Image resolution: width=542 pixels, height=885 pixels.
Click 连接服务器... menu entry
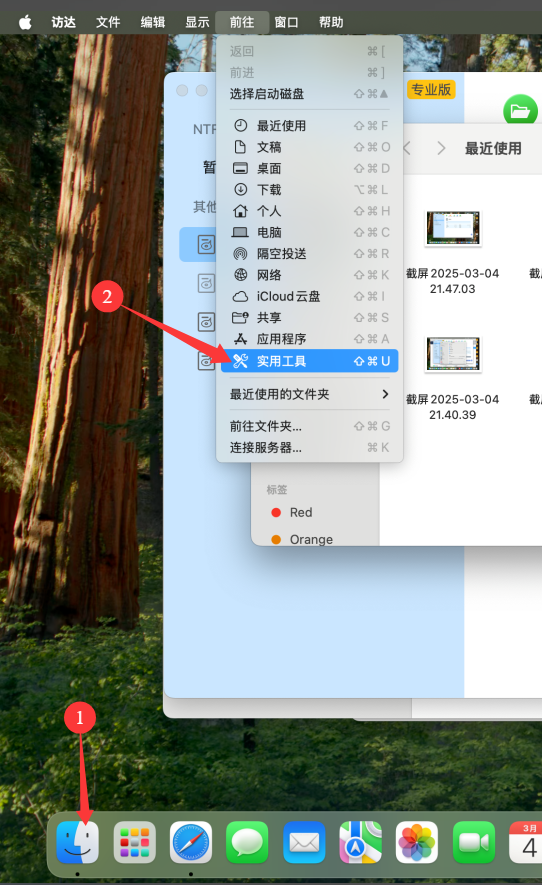tap(309, 448)
